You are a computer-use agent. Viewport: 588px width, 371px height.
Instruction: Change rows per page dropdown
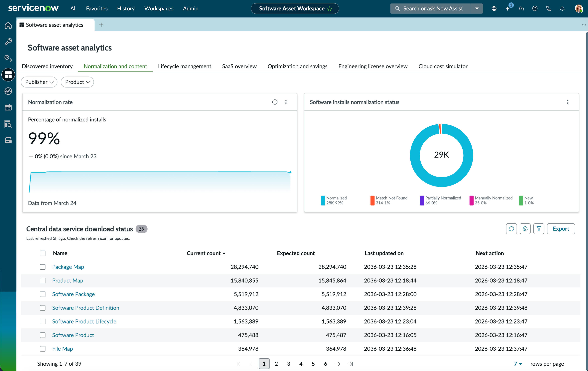pyautogui.click(x=518, y=364)
